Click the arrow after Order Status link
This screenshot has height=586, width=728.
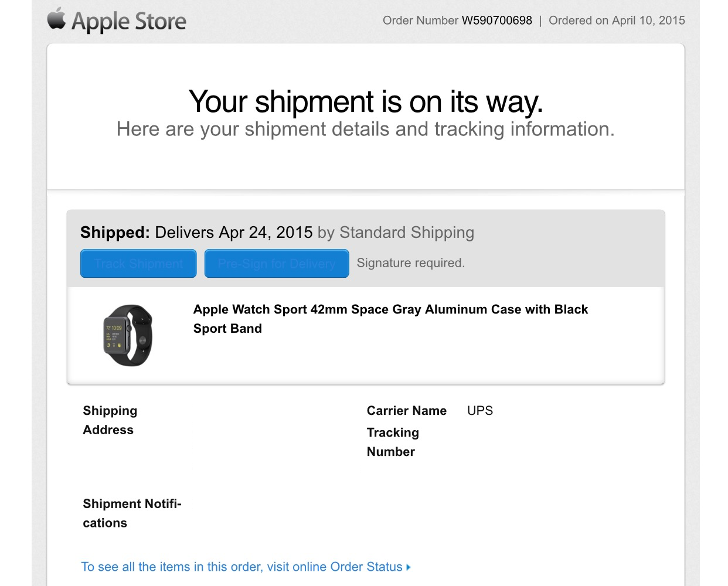click(408, 567)
